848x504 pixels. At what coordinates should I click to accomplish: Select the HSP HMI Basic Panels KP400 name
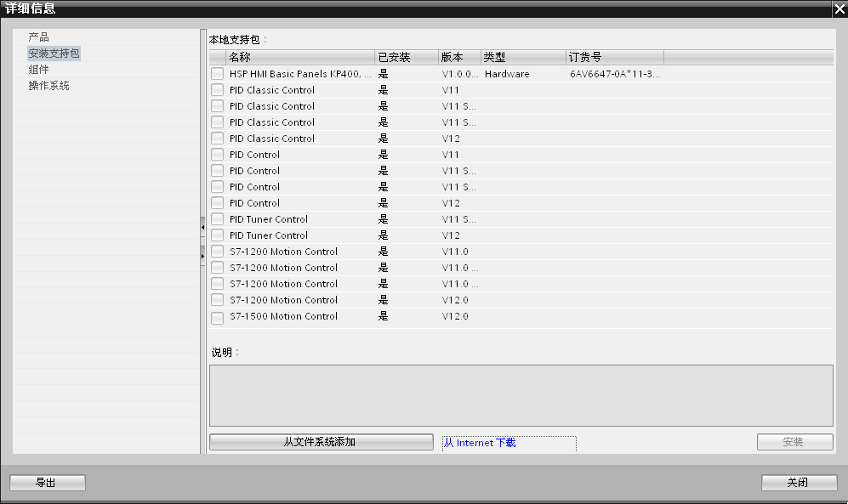pyautogui.click(x=300, y=74)
